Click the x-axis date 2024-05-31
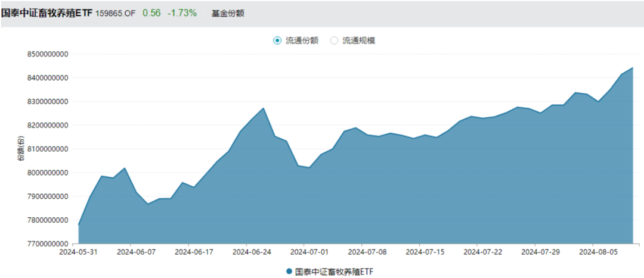The width and height of the screenshot is (644, 278). 78,252
